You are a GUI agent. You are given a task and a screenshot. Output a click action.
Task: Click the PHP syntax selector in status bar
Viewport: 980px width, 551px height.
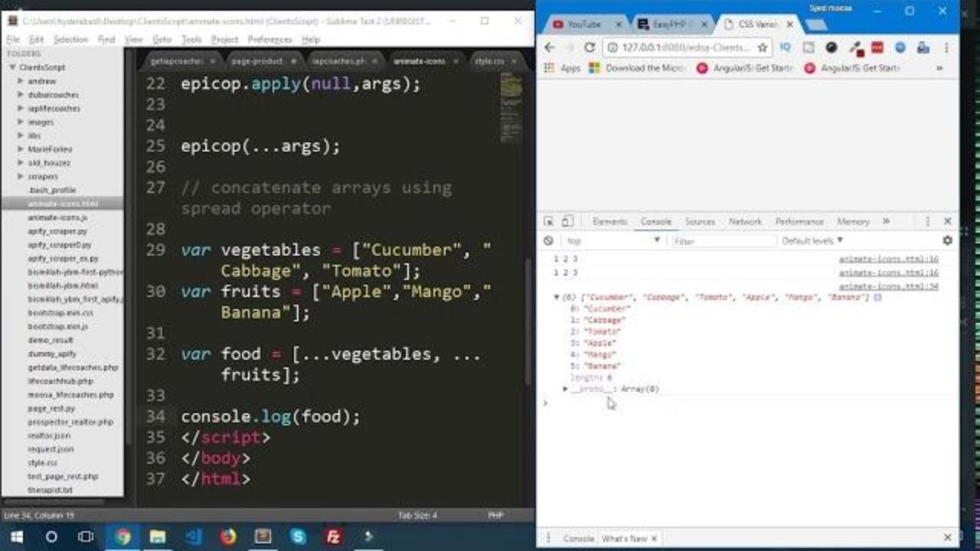tap(495, 516)
